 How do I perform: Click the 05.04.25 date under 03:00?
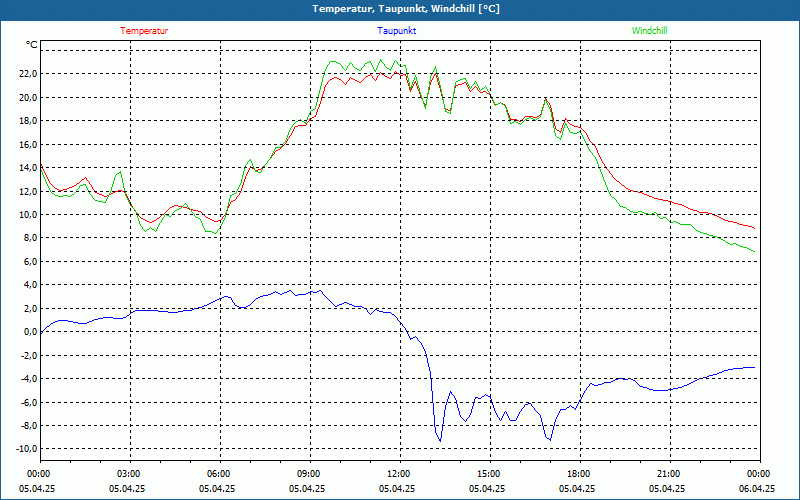click(x=127, y=488)
